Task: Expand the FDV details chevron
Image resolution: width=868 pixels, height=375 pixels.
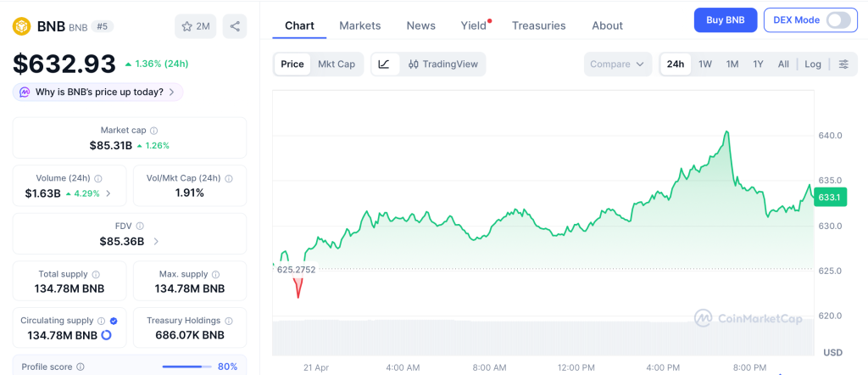Action: (156, 242)
